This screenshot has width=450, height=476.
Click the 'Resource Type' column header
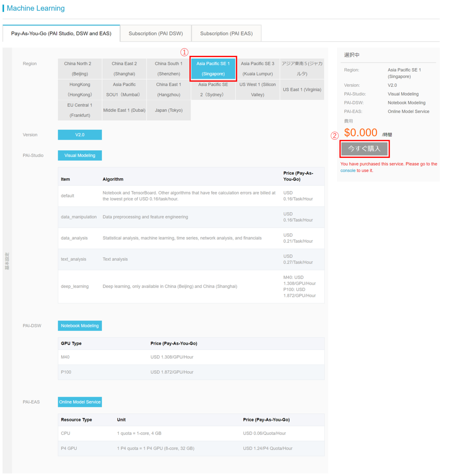(76, 420)
